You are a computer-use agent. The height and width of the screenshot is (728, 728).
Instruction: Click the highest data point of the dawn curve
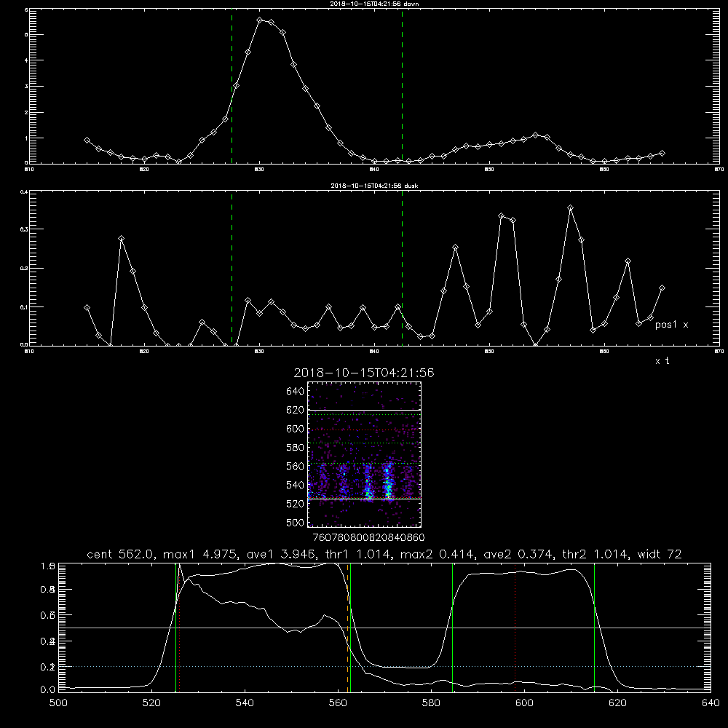tap(260, 20)
